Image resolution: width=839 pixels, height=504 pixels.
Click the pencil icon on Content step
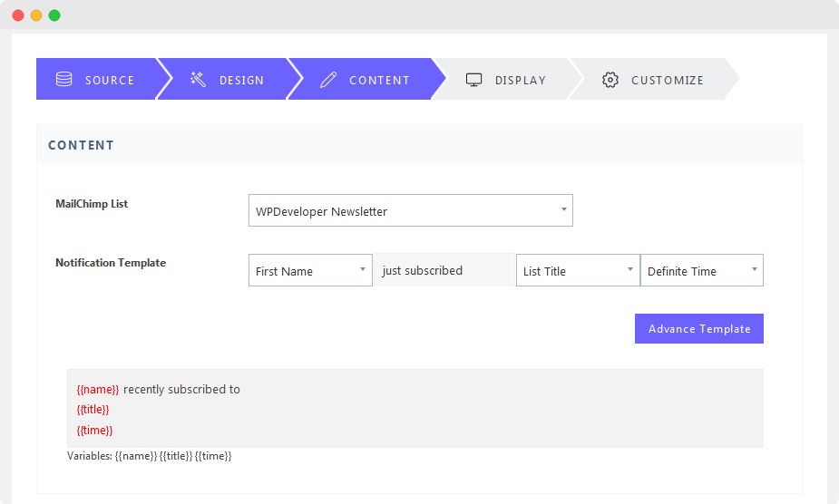pyautogui.click(x=328, y=80)
